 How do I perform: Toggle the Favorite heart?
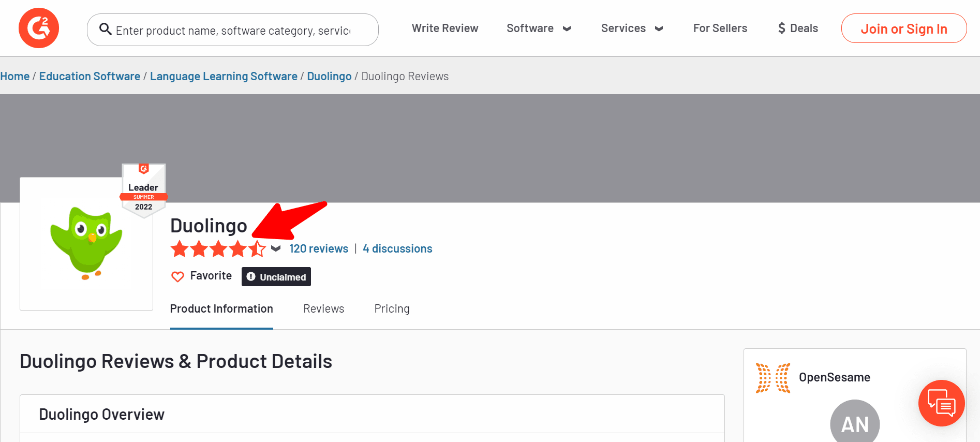(x=177, y=276)
